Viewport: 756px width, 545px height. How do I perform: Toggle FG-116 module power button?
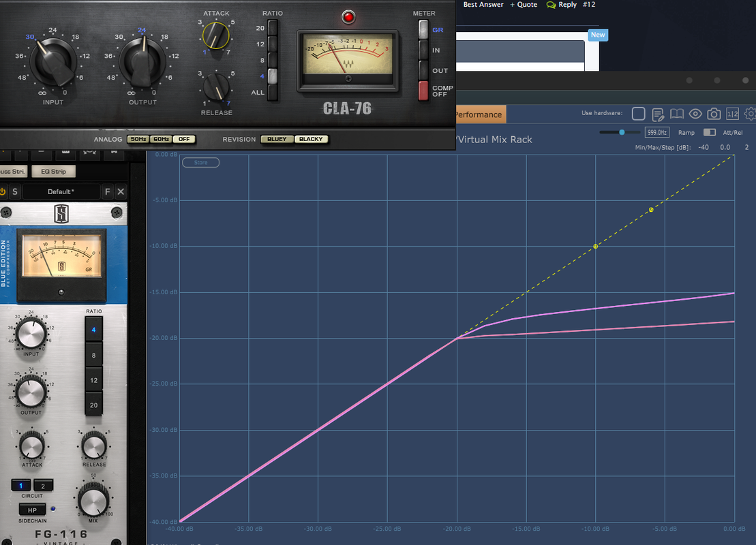tap(3, 192)
